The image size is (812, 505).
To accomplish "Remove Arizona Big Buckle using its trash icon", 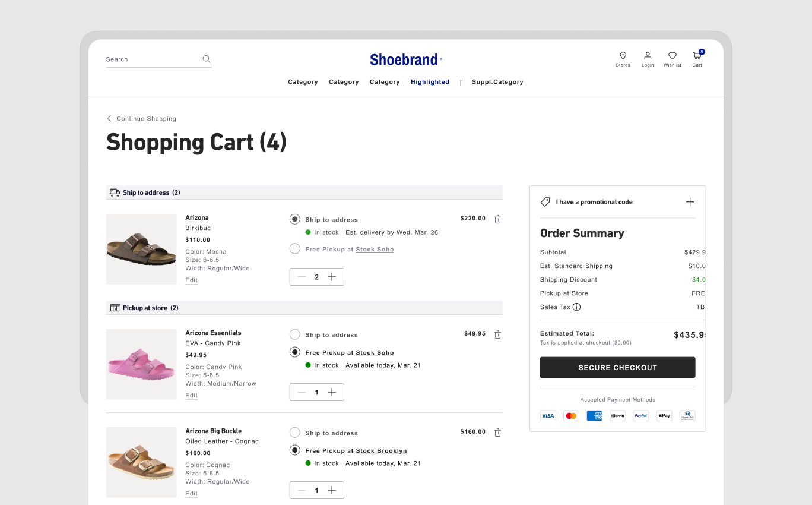I will pyautogui.click(x=497, y=433).
